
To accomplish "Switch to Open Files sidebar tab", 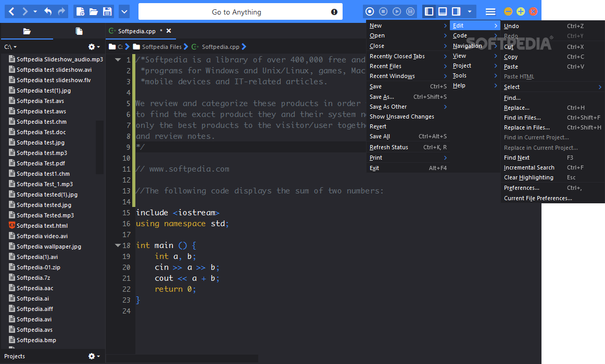I will point(79,31).
